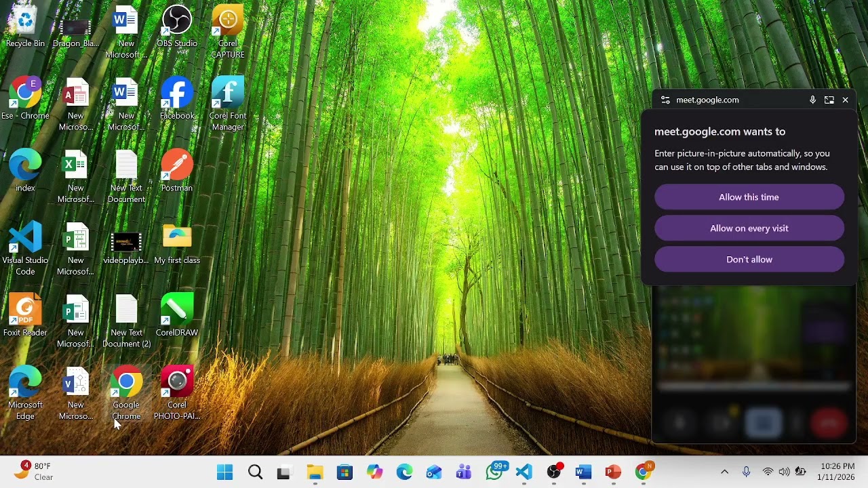Select the Google Chrome desktop shortcut
The image size is (868, 488).
tap(126, 394)
